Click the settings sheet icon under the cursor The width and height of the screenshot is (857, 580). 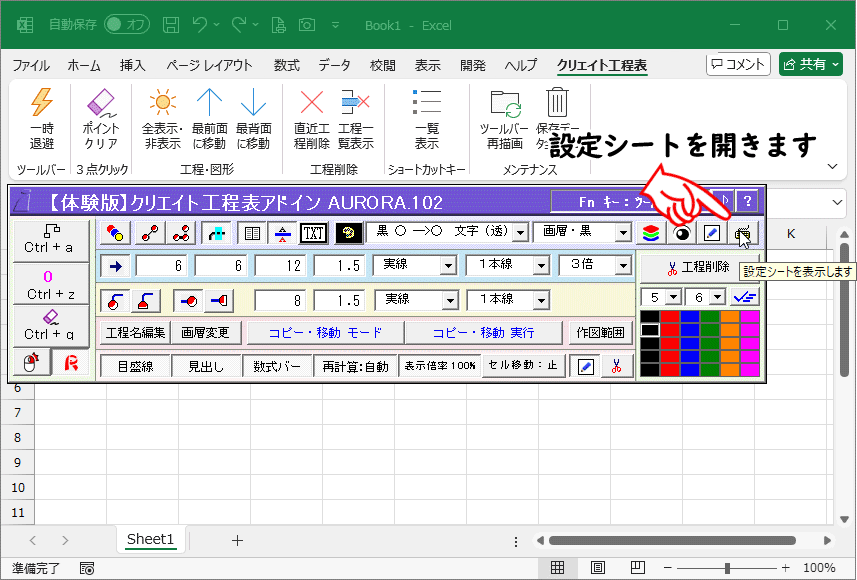pyautogui.click(x=743, y=233)
